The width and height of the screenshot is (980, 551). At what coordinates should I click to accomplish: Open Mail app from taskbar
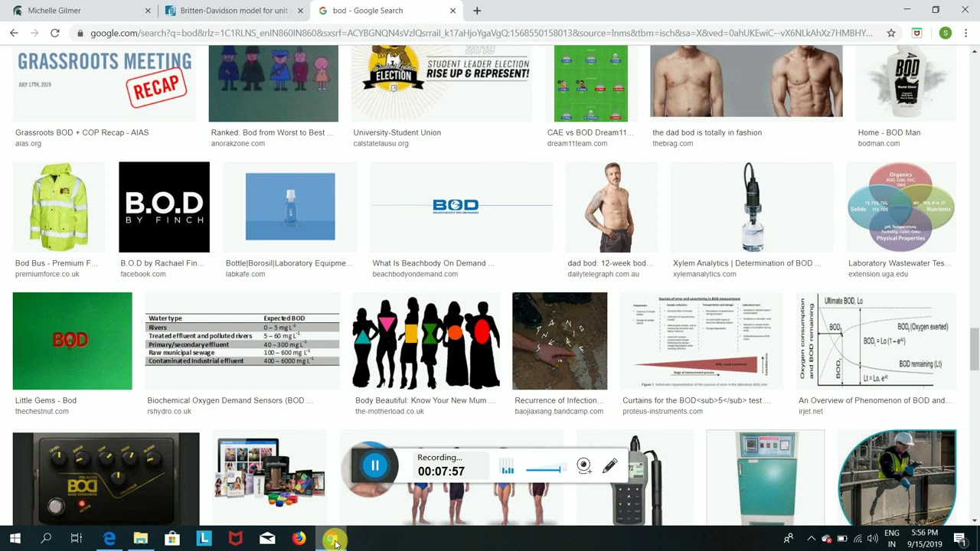(267, 539)
